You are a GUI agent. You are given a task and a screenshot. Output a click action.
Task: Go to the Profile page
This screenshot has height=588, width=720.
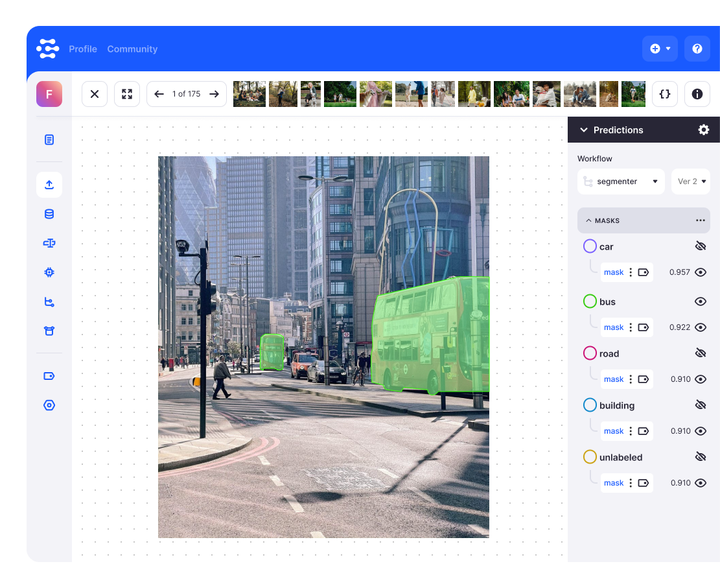[83, 49]
